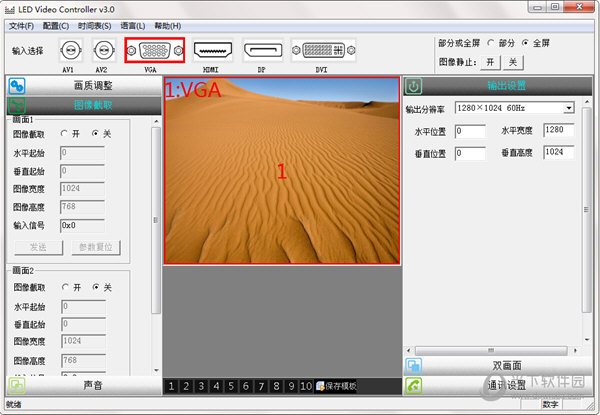Select the AV2 input connector icon
Image resolution: width=600 pixels, height=415 pixels.
[x=104, y=50]
